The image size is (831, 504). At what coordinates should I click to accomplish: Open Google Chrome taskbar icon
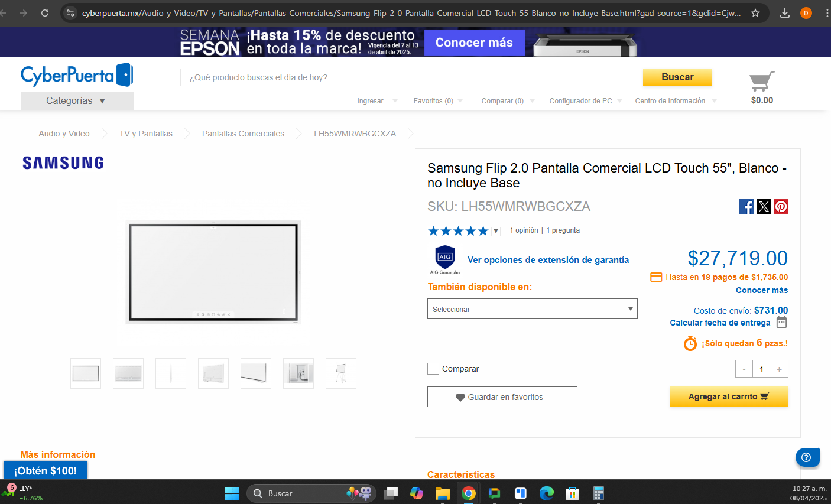[x=469, y=493]
